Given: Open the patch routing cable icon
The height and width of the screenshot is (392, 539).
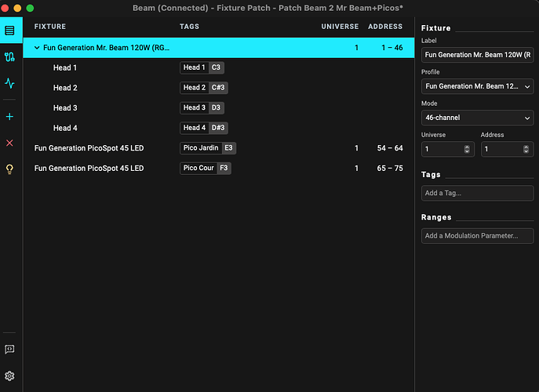Looking at the screenshot, I should [9, 56].
